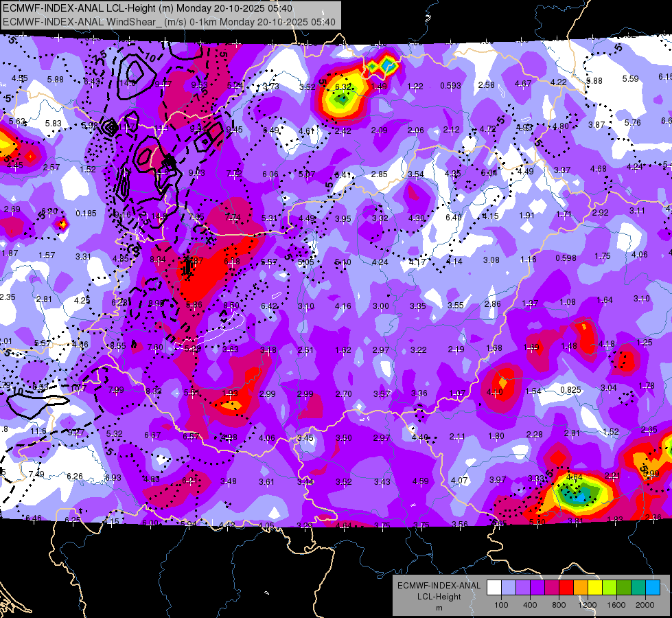Click the value 6.32 over the yellow maximum

pyautogui.click(x=343, y=87)
